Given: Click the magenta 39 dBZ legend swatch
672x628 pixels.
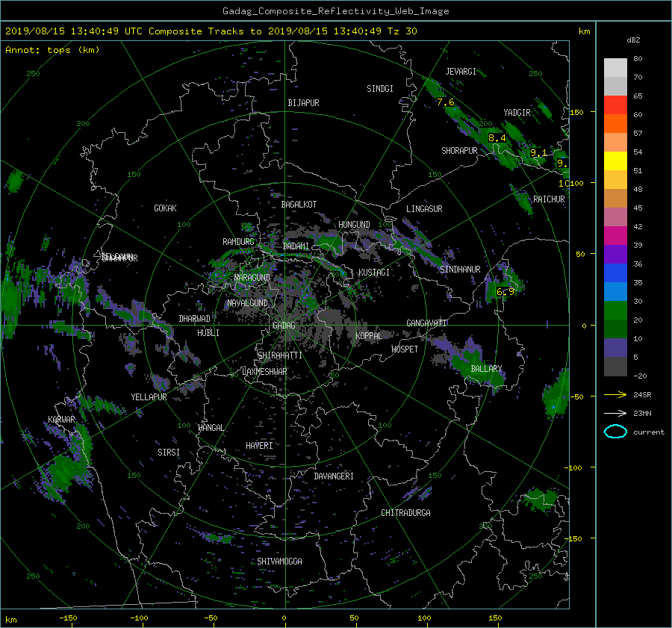Looking at the screenshot, I should pos(615,236).
